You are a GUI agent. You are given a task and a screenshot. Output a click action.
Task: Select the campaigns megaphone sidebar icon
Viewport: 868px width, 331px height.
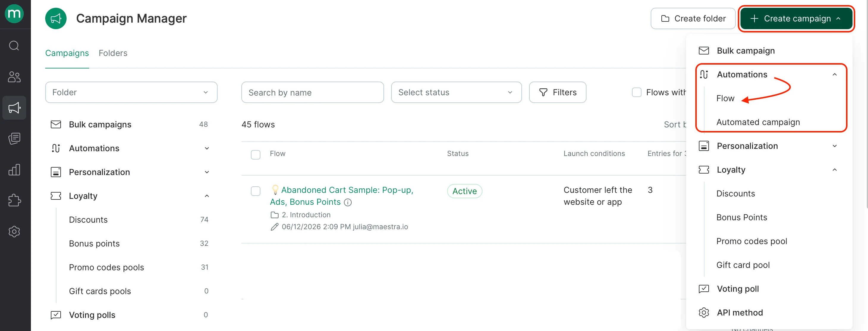point(14,108)
